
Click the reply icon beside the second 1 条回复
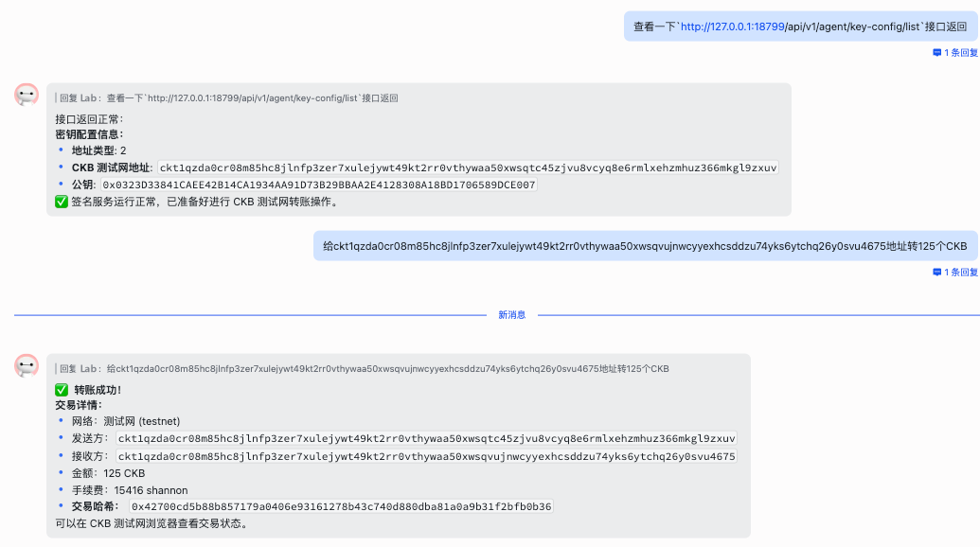point(936,273)
